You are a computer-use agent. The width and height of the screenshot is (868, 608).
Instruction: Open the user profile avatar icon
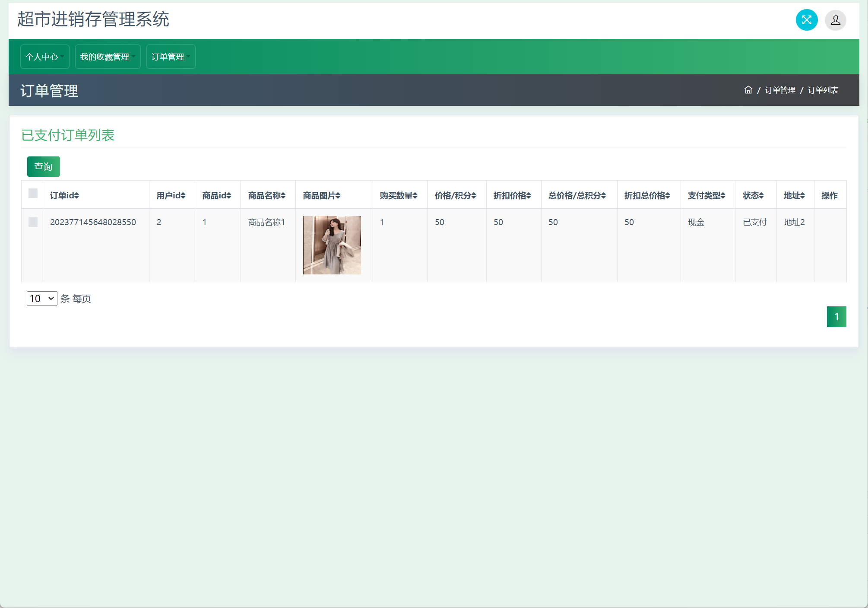tap(835, 20)
